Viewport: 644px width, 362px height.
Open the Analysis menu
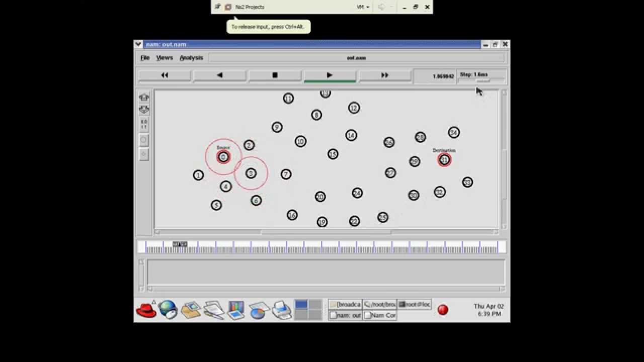coord(192,58)
